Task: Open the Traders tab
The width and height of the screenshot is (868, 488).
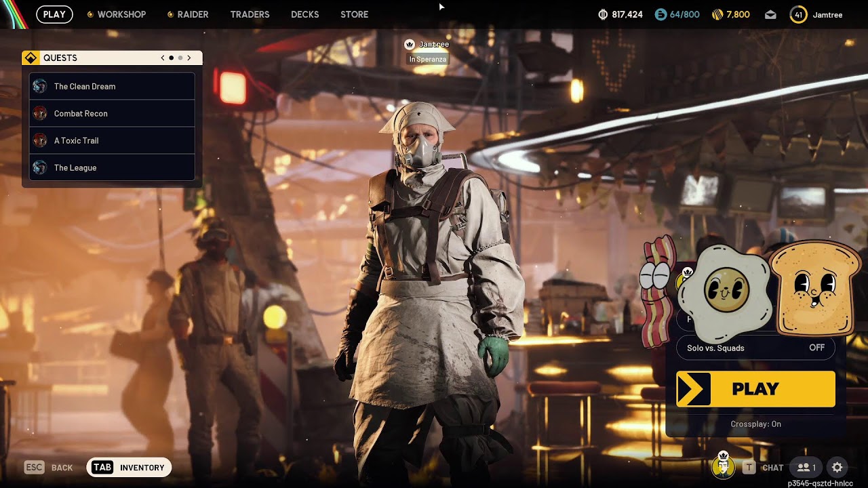Action: 250,14
